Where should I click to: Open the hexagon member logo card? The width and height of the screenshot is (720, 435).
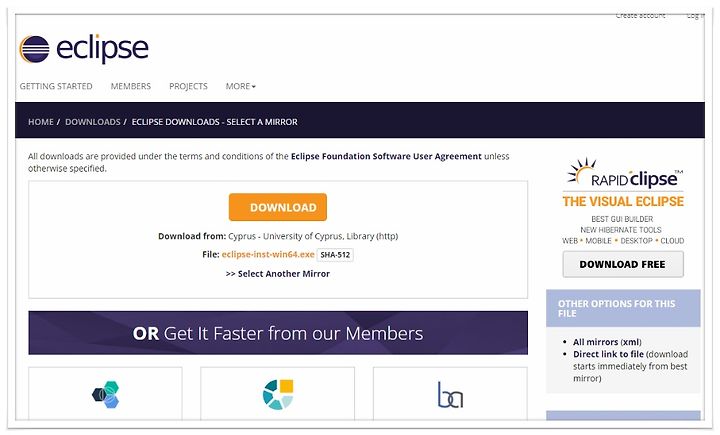105,394
